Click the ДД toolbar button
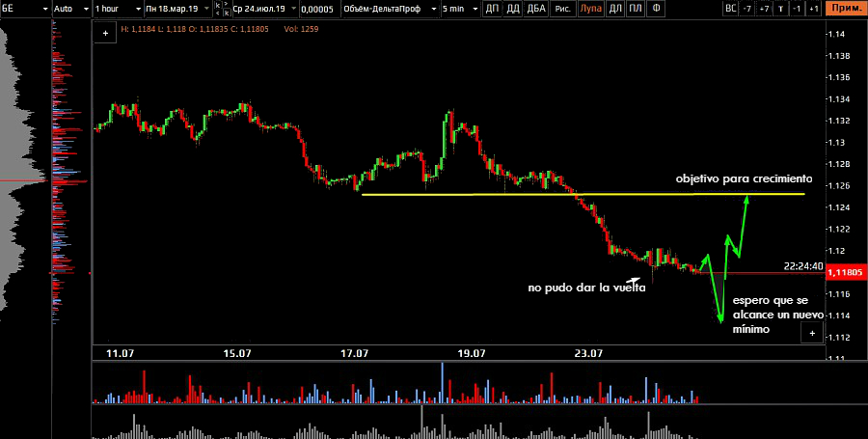Viewport: 868px width, 439px height. click(513, 9)
